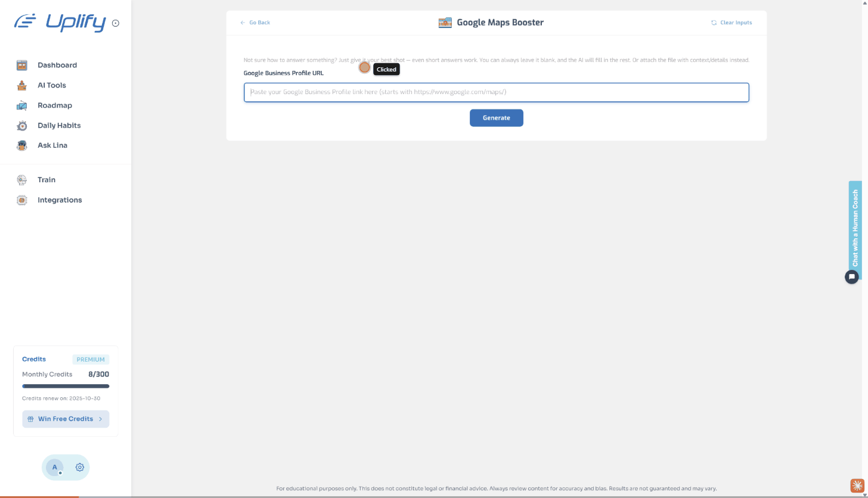Click the Monthly Credits progress bar

[66, 386]
